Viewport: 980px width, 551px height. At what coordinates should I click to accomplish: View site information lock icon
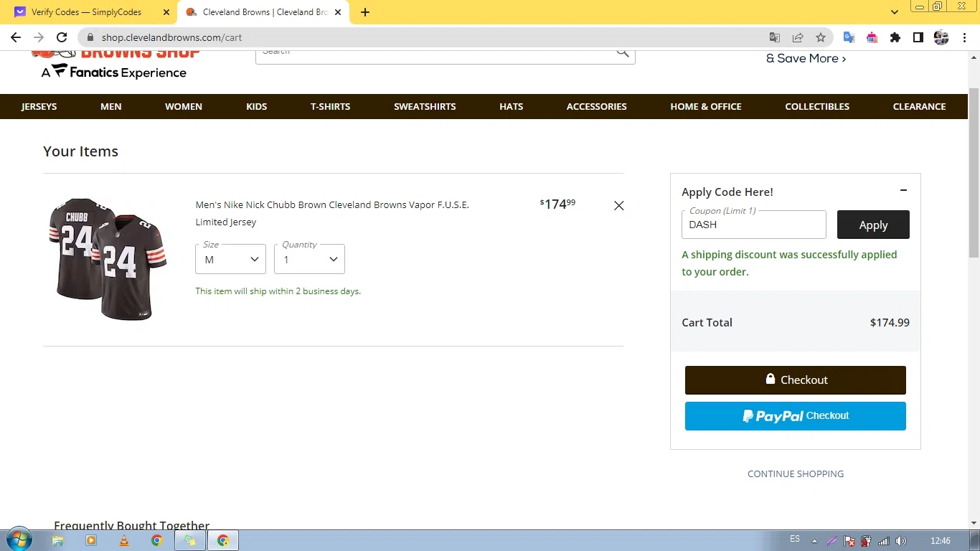pyautogui.click(x=90, y=37)
